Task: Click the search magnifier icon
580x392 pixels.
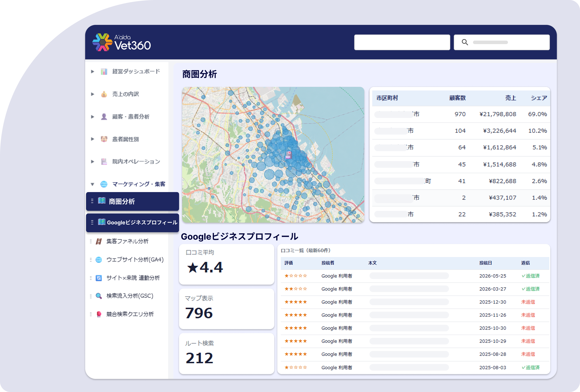Action: click(x=465, y=42)
